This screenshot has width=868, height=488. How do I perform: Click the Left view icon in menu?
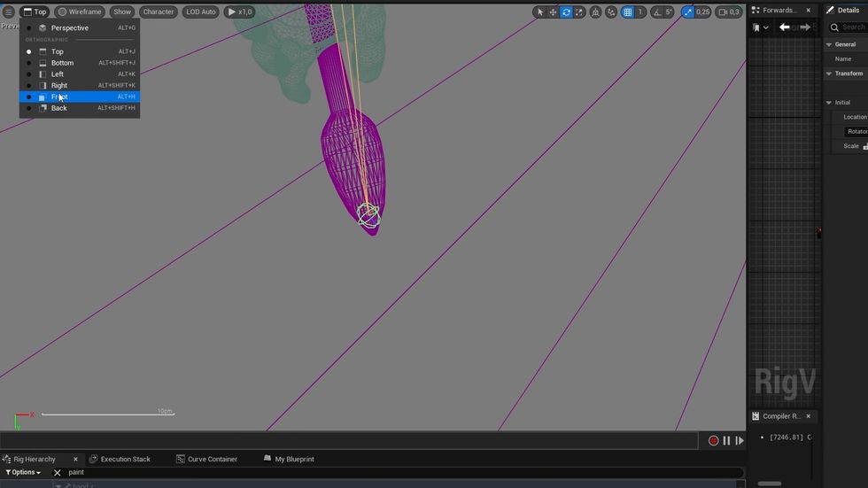point(43,74)
